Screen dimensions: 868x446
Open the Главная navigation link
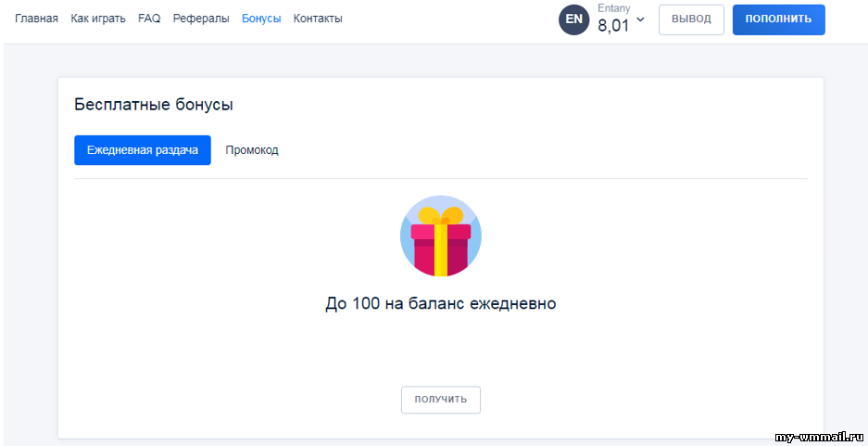point(36,19)
